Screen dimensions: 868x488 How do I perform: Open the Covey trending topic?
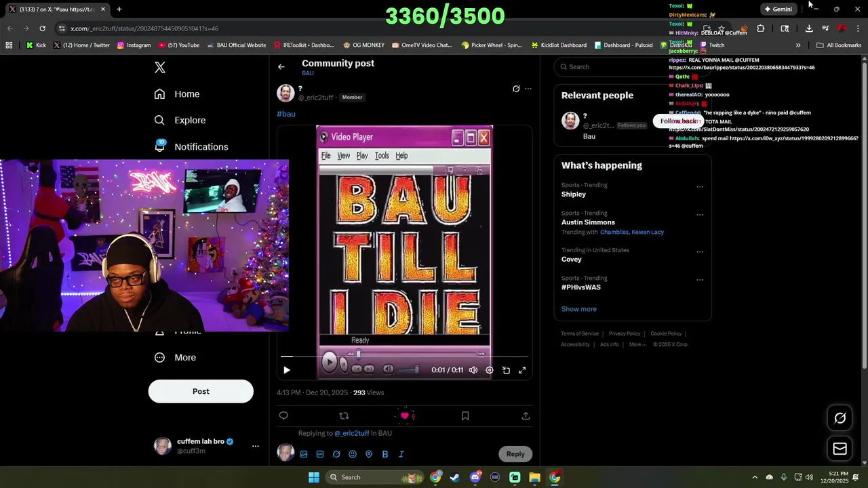pyautogui.click(x=572, y=260)
